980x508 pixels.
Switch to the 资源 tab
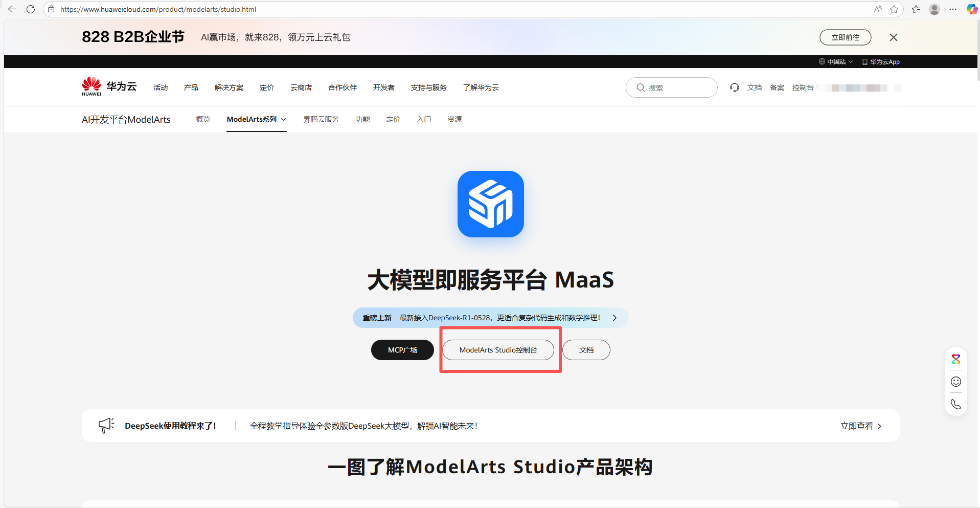click(x=454, y=119)
